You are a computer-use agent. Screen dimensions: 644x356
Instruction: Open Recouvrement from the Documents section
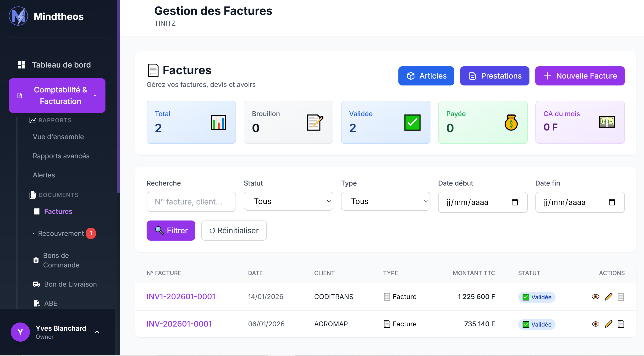[61, 233]
